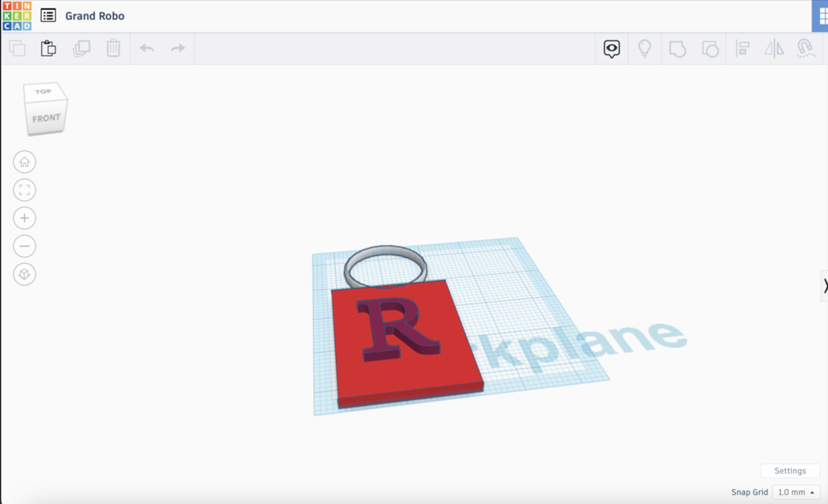Expand the collapsed shapes panel arrow
Screen dimensions: 828x504
click(824, 286)
